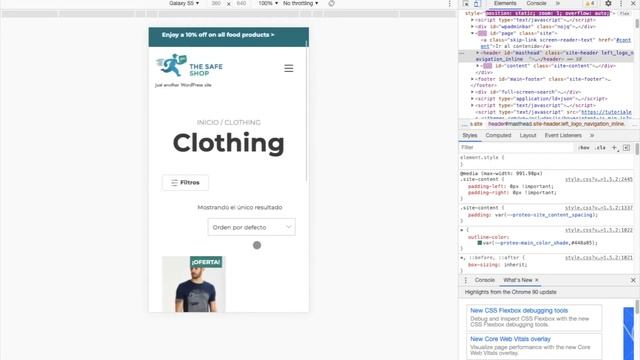Open the hamburger menu on the site
The height and width of the screenshot is (360, 640).
point(289,68)
